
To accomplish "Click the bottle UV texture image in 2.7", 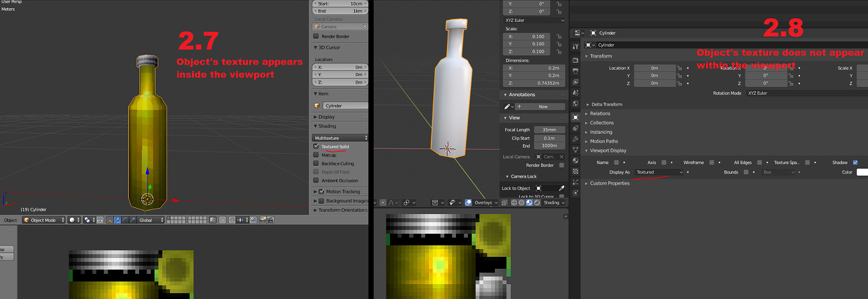I will point(131,275).
